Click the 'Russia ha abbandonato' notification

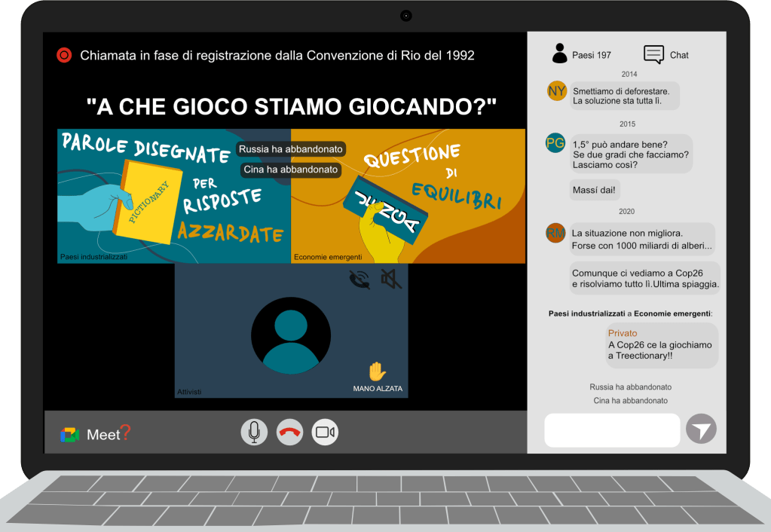(290, 149)
